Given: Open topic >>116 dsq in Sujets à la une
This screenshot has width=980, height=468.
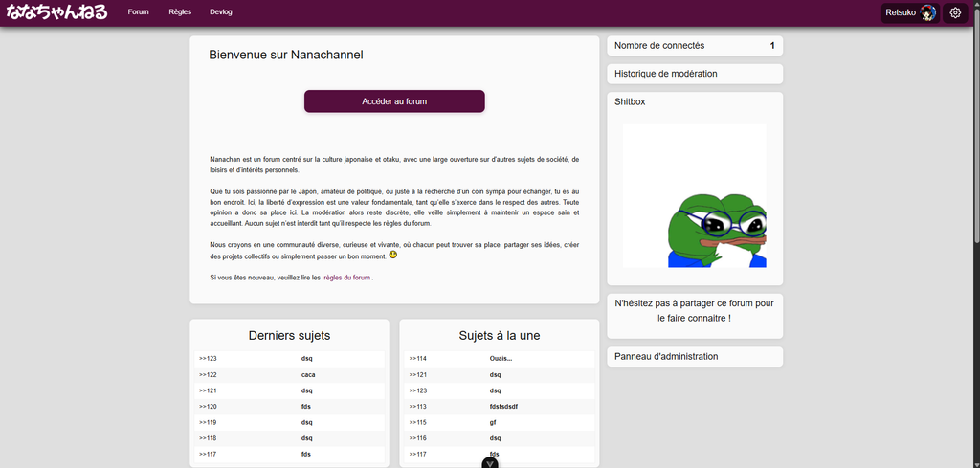Looking at the screenshot, I should point(500,438).
